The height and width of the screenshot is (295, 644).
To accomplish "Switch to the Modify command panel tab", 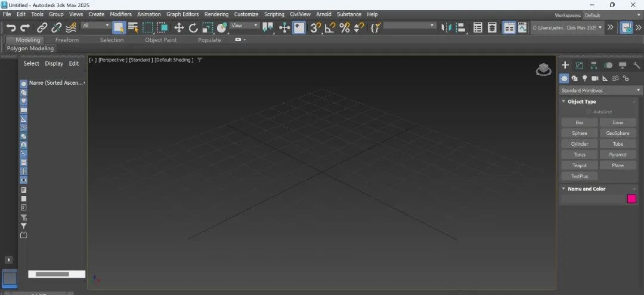I will click(x=580, y=65).
